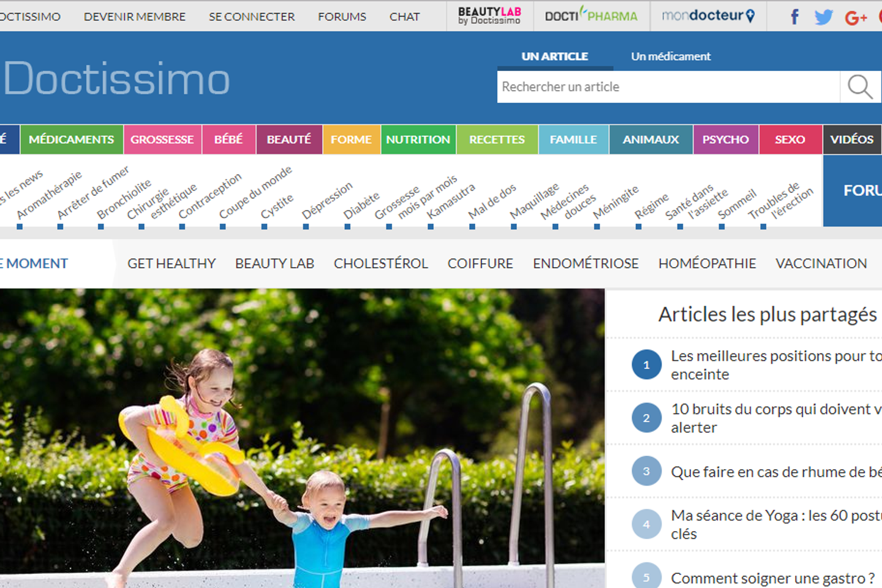Open the CHOLESTÉROL trending link
This screenshot has height=588, width=882.
381,263
